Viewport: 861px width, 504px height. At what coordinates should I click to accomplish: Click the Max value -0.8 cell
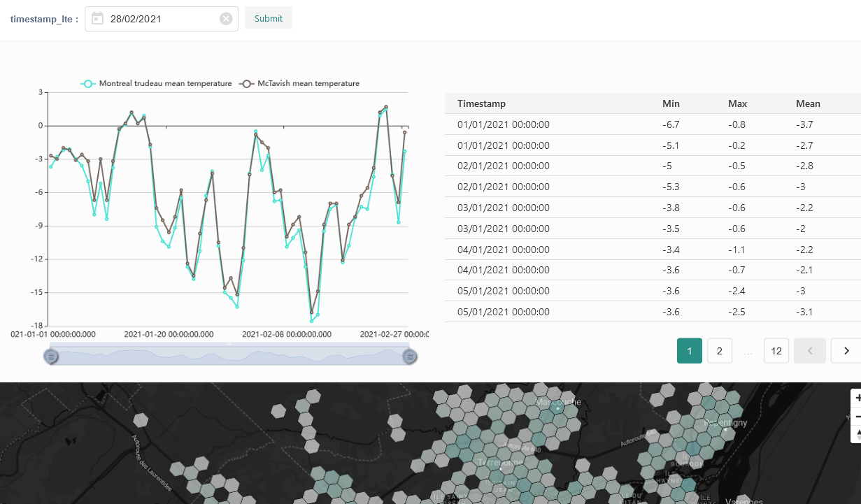click(737, 124)
